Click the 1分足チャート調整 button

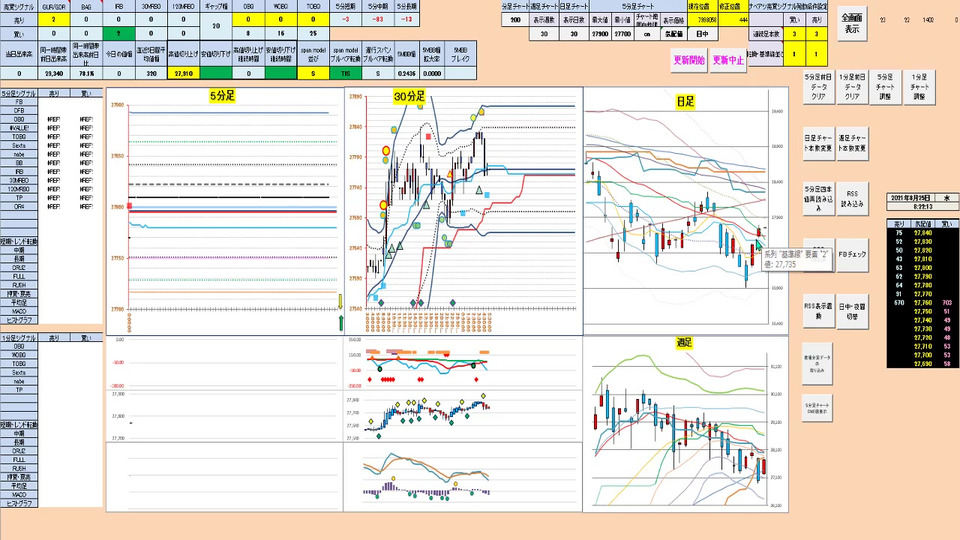[920, 87]
